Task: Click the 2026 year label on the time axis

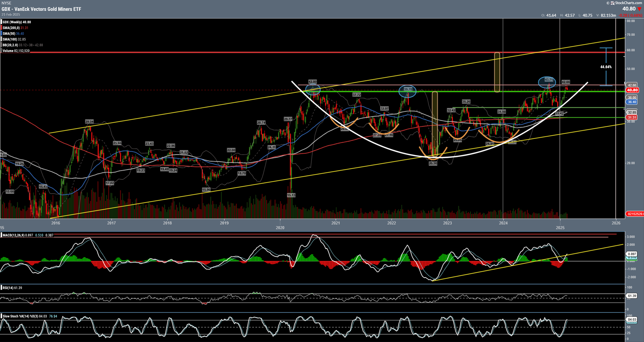Action: (x=616, y=223)
